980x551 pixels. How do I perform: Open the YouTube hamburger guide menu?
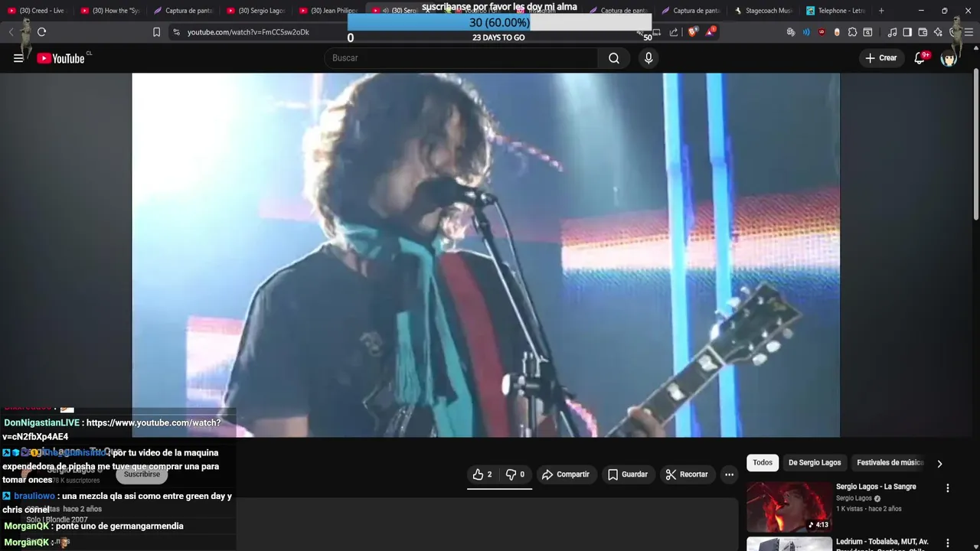pos(18,58)
